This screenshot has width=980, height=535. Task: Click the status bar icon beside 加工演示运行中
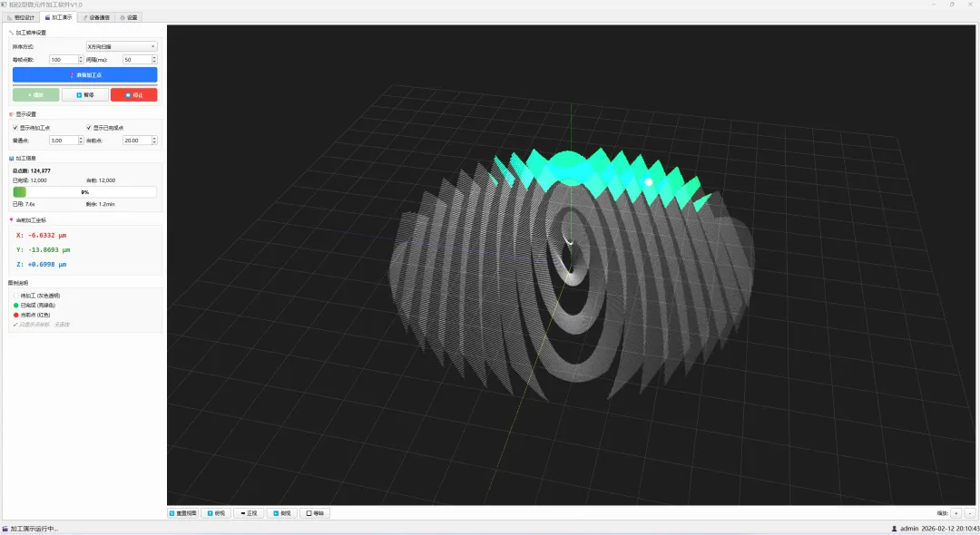pos(5,529)
